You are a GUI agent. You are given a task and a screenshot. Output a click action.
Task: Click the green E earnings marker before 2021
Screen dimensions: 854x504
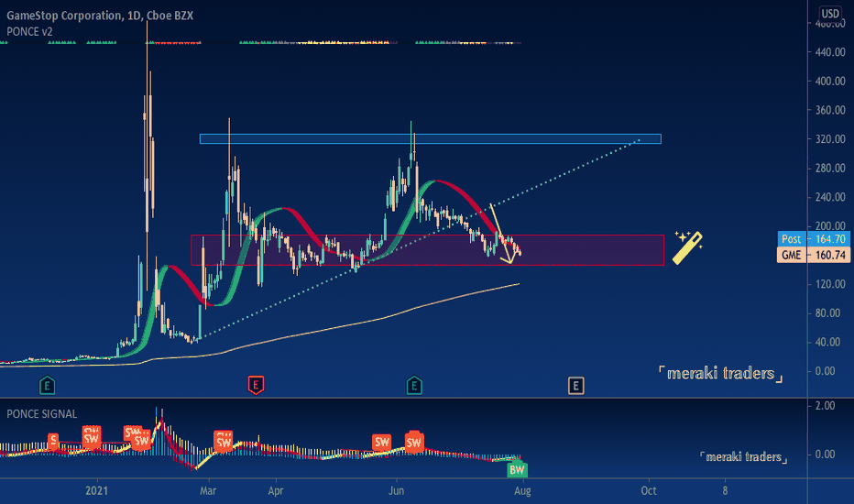pos(48,385)
